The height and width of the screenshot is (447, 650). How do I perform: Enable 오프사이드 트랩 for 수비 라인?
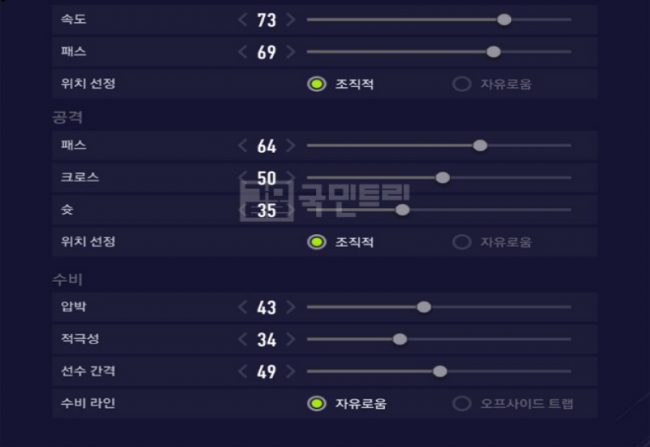point(461,404)
